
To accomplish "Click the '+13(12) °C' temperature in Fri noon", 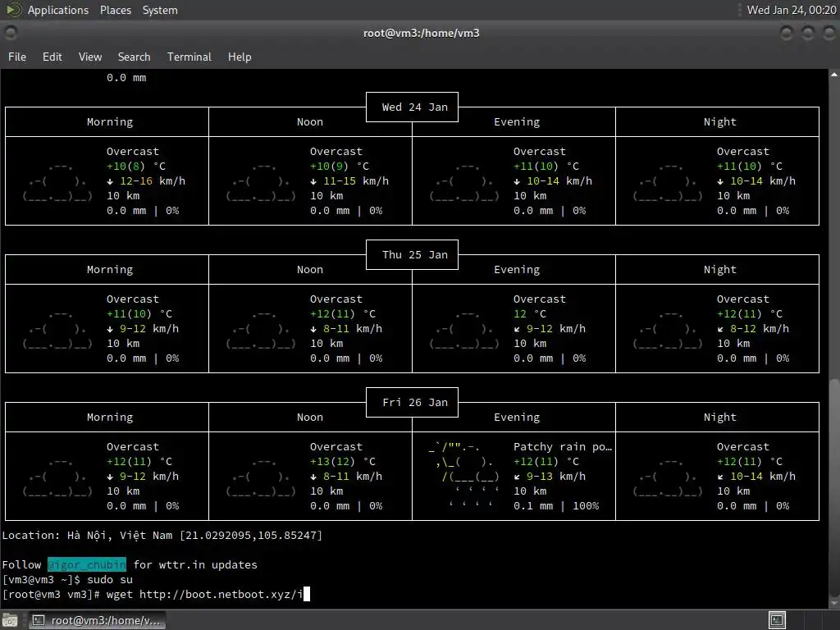I will click(x=343, y=461).
